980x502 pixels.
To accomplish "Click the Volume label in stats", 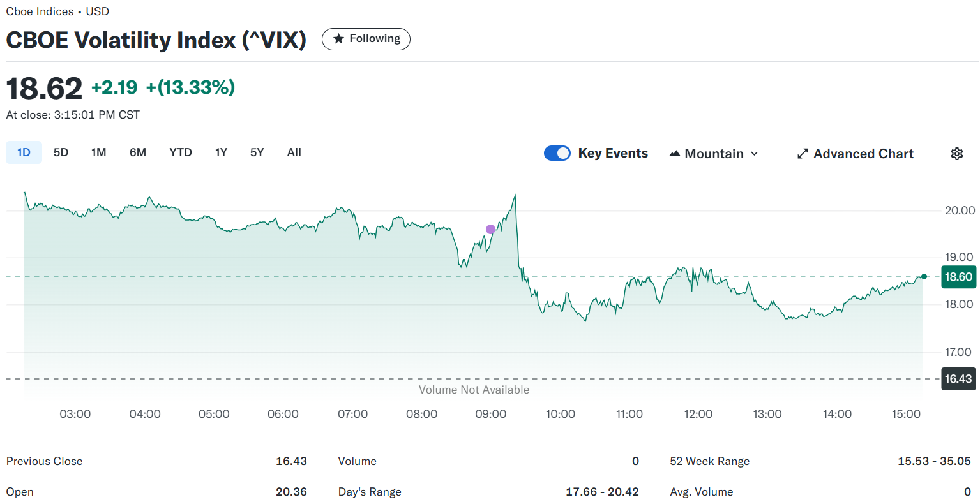I will (x=358, y=461).
